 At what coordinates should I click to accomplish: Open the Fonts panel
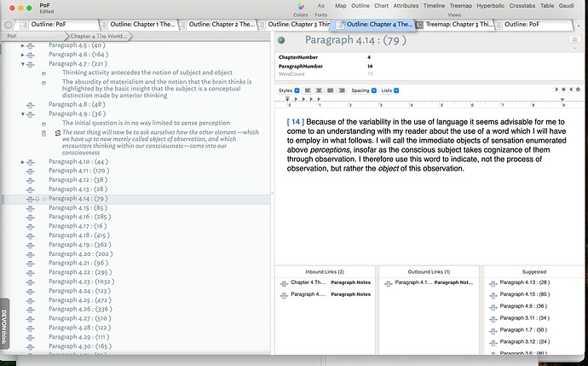coord(320,9)
